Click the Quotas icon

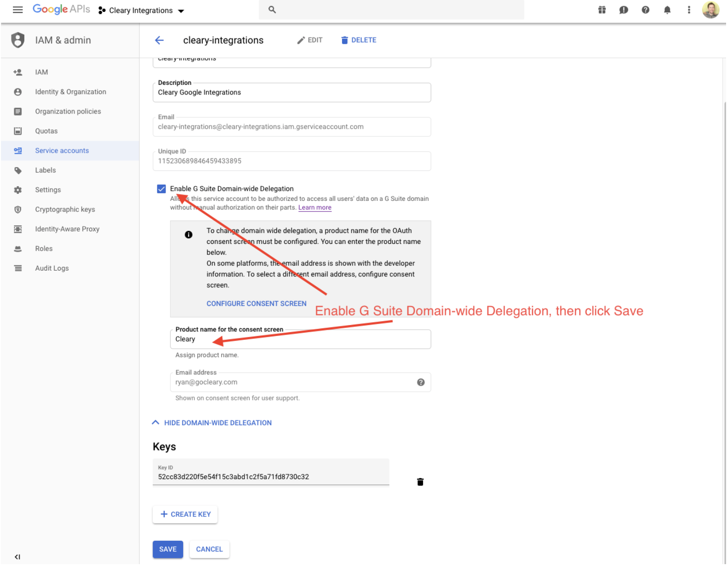point(18,131)
